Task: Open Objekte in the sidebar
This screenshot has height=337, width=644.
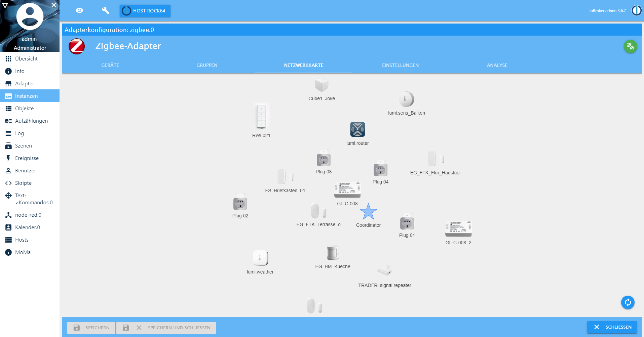Action: click(x=30, y=109)
